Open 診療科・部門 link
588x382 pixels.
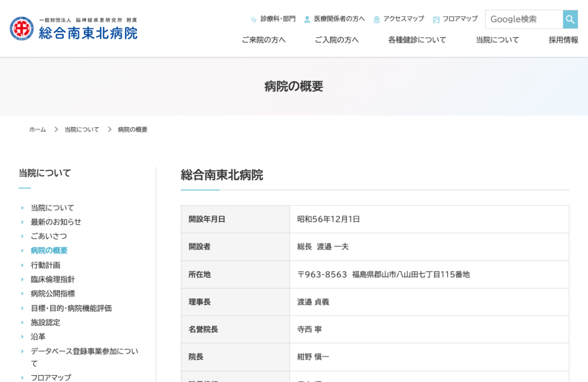click(278, 19)
